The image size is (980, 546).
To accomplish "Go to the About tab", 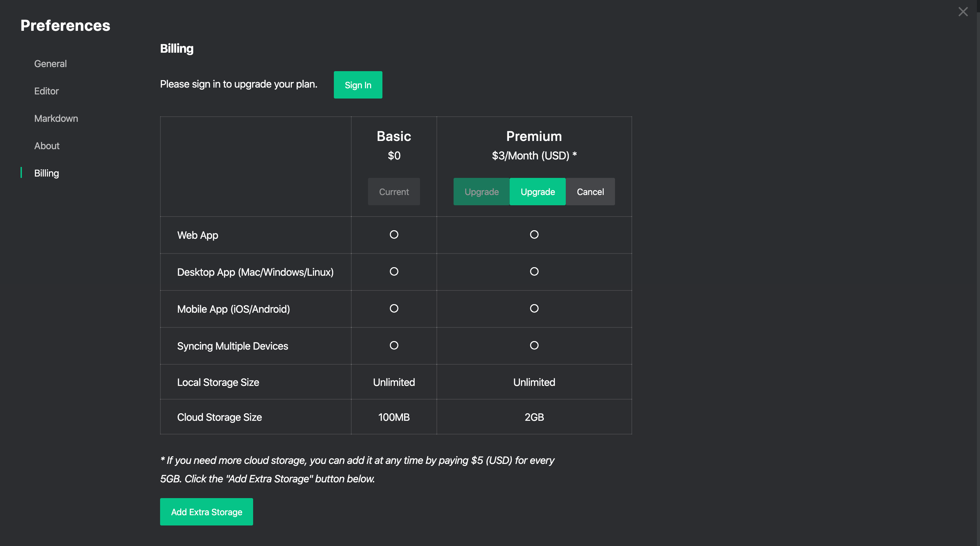I will [47, 146].
